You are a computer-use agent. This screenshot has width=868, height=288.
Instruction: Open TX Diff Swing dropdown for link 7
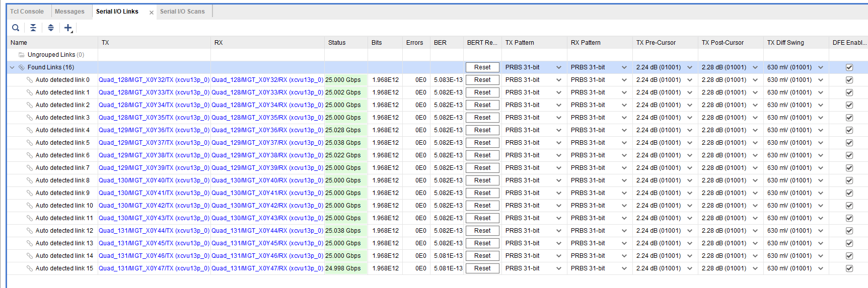pyautogui.click(x=820, y=168)
